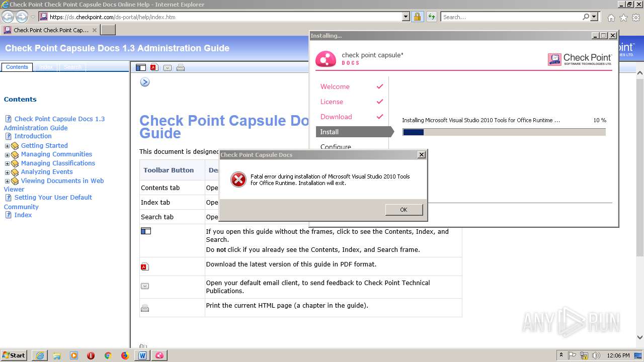Screen dimensions: 644x362
Task: Download the PDF via toolbar Acrobat icon
Action: point(154,67)
